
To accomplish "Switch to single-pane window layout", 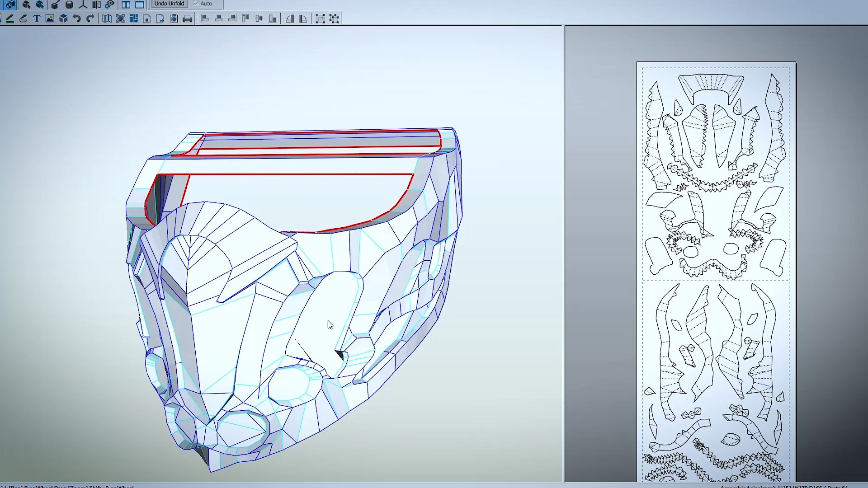I will pos(140,5).
